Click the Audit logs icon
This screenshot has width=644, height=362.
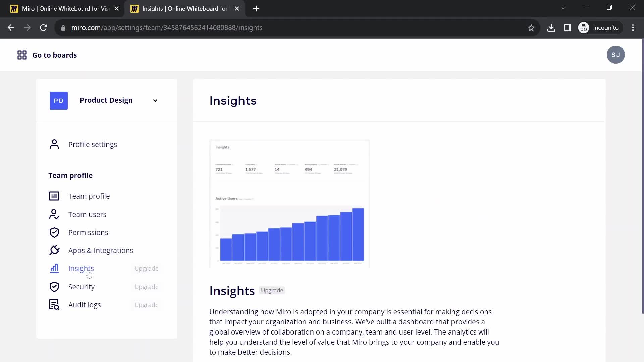tap(54, 305)
